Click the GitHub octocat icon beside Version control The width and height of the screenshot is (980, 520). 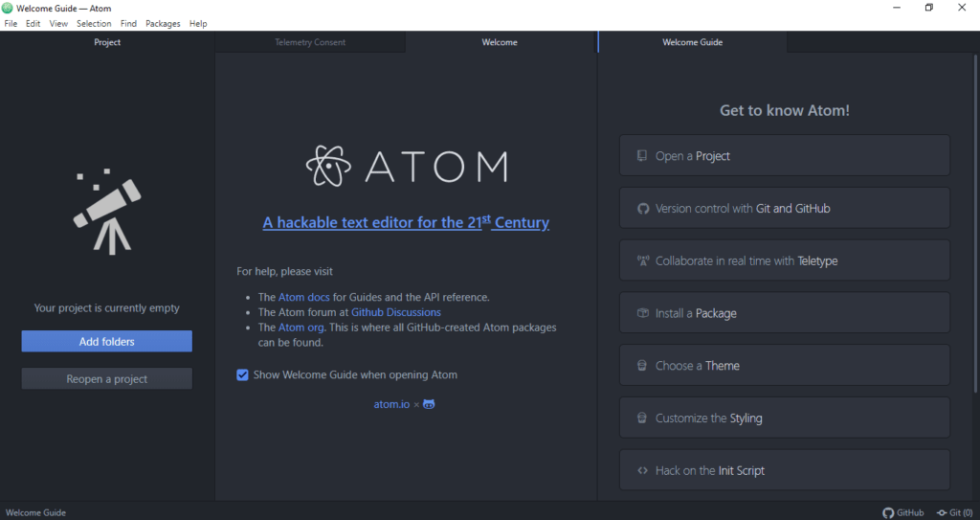click(x=642, y=209)
